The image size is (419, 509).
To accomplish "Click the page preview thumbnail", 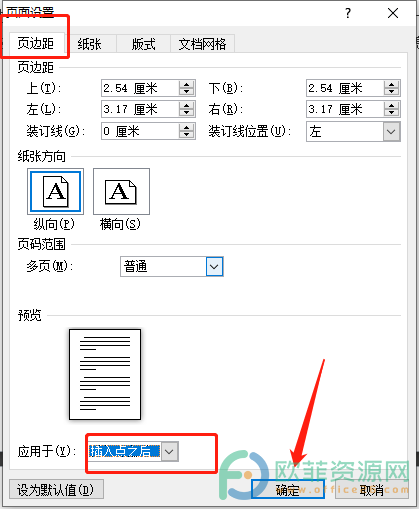I will [x=105, y=374].
